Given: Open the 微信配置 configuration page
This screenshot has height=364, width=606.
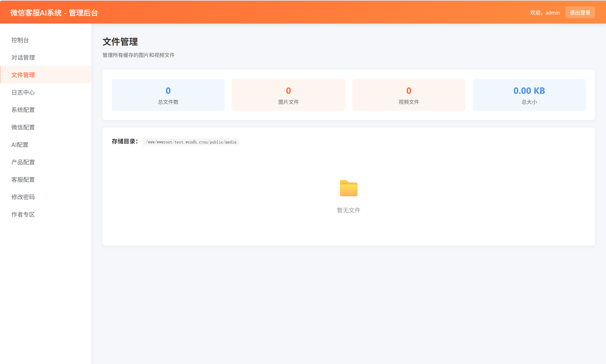Looking at the screenshot, I should point(23,127).
